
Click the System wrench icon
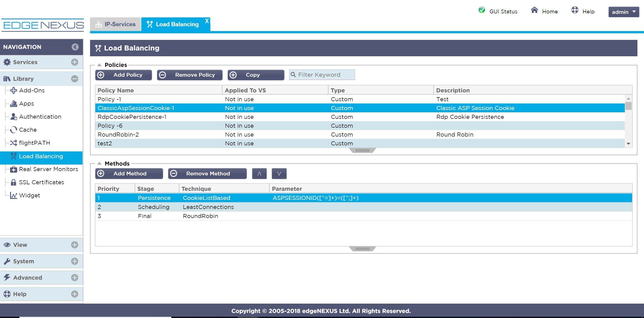point(7,261)
